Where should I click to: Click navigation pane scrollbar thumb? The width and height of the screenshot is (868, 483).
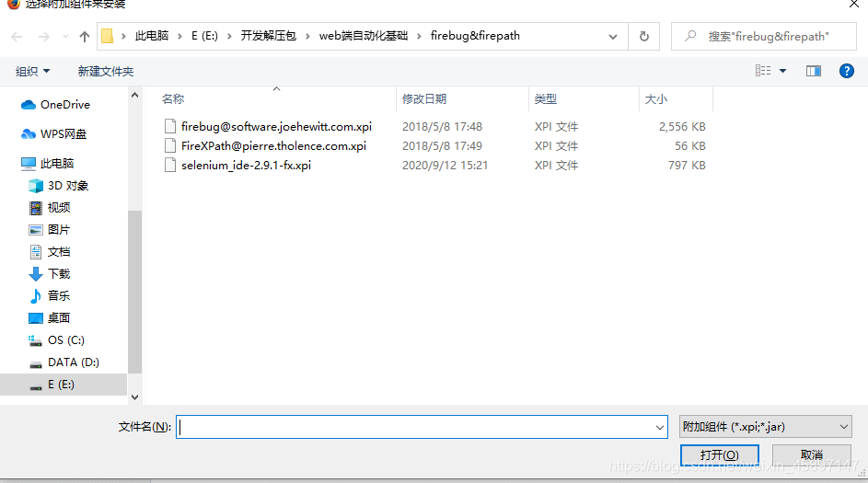[x=134, y=292]
